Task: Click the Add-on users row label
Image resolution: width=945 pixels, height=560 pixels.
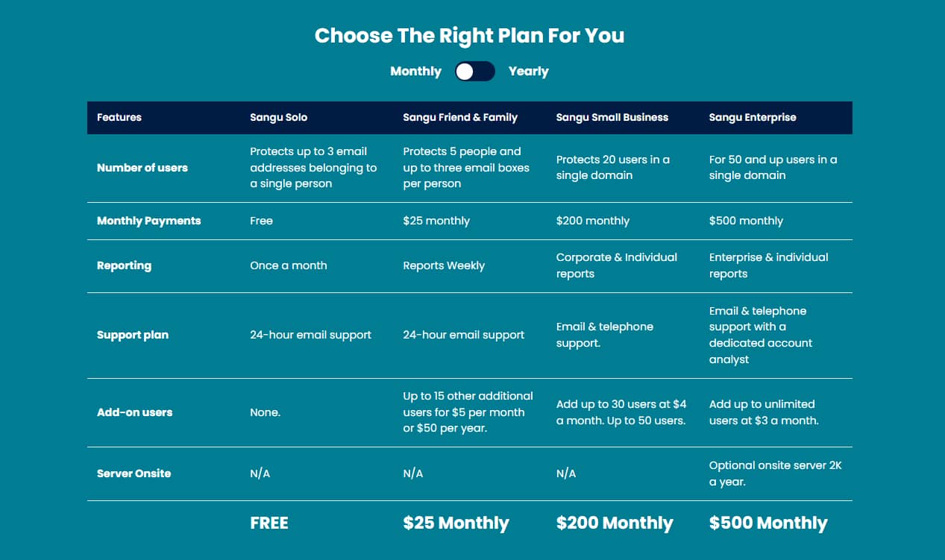Action: pos(134,412)
